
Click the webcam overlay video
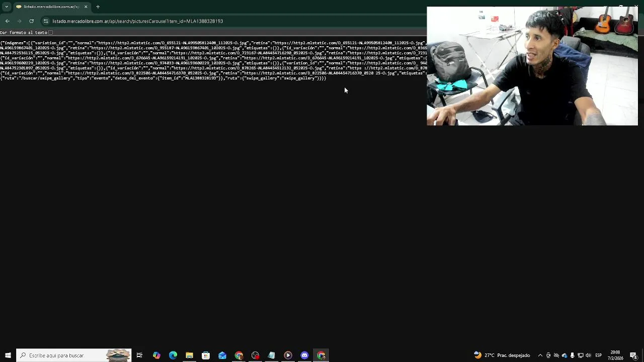coord(532,66)
